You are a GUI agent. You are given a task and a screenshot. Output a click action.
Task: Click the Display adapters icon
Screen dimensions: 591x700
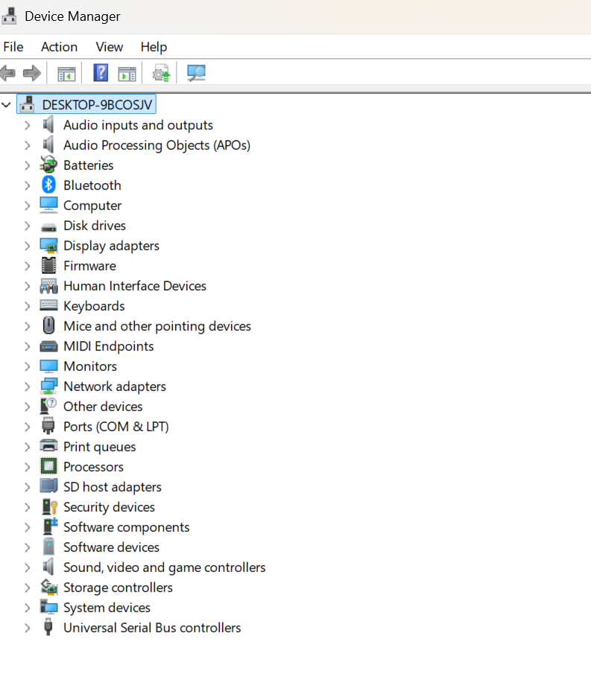pos(48,246)
